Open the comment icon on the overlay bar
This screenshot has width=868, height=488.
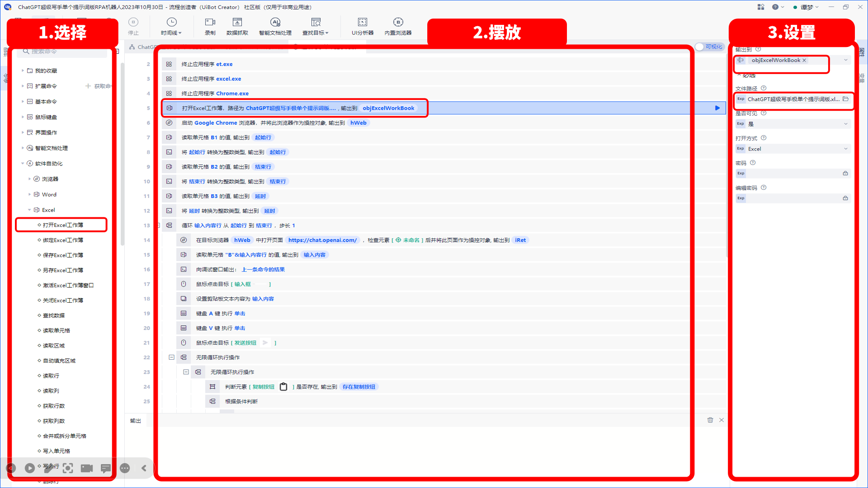coord(106,468)
